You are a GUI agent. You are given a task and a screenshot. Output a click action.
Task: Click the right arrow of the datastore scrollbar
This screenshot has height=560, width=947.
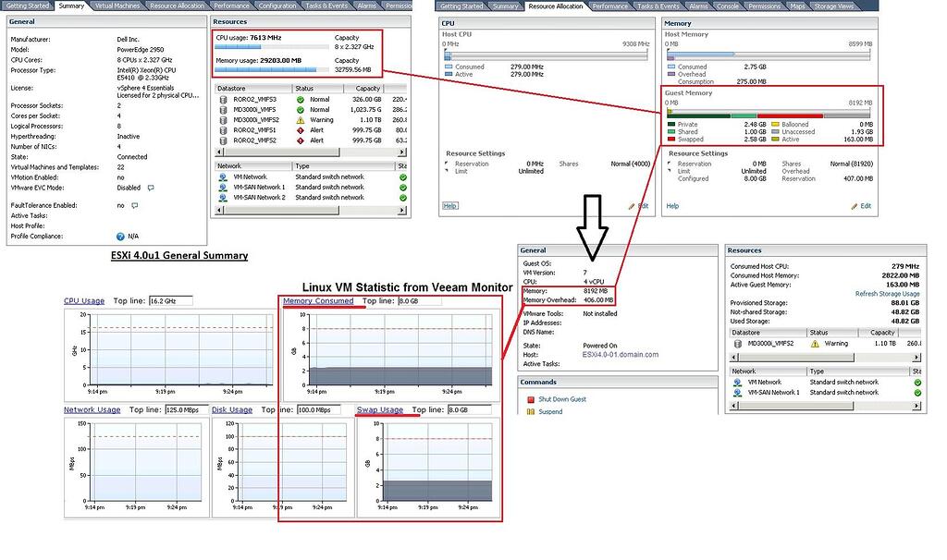tap(403, 152)
